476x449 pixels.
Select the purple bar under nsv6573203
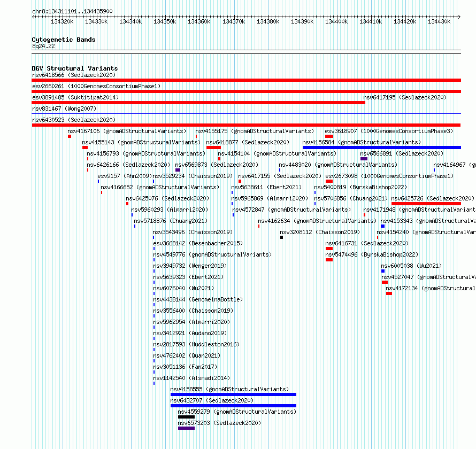click(186, 428)
